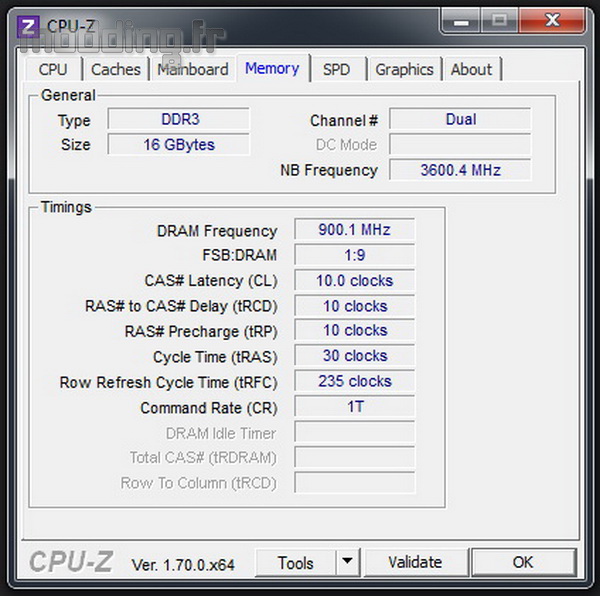Image resolution: width=600 pixels, height=596 pixels.
Task: Minimize the CPU-Z window
Action: point(461,22)
